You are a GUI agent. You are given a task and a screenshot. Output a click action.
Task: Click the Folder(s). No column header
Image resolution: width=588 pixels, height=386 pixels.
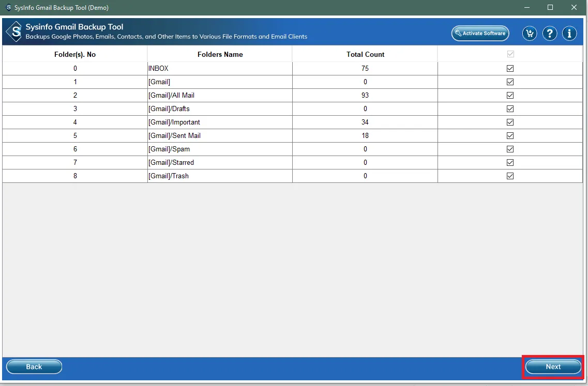[75, 54]
